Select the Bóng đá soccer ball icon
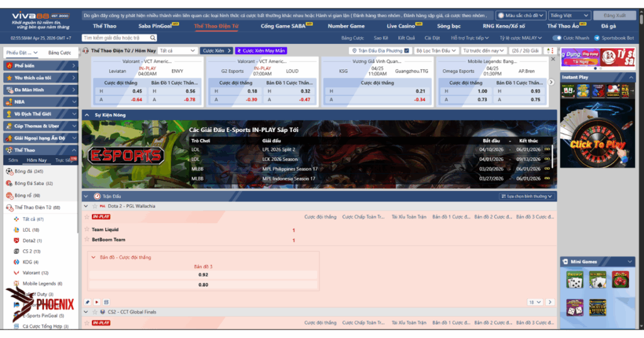The height and width of the screenshot is (338, 644). [x=9, y=172]
